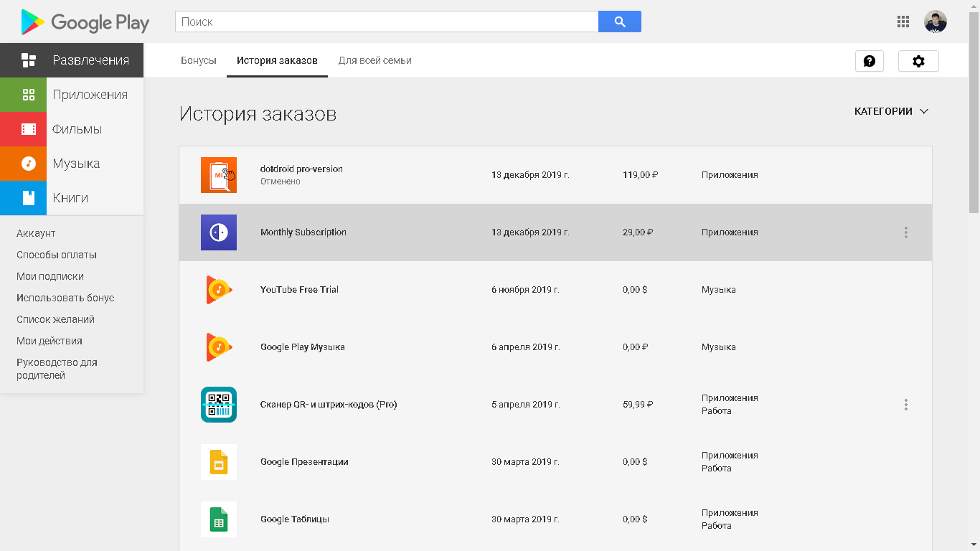Open the Google apps grid

[x=903, y=22]
